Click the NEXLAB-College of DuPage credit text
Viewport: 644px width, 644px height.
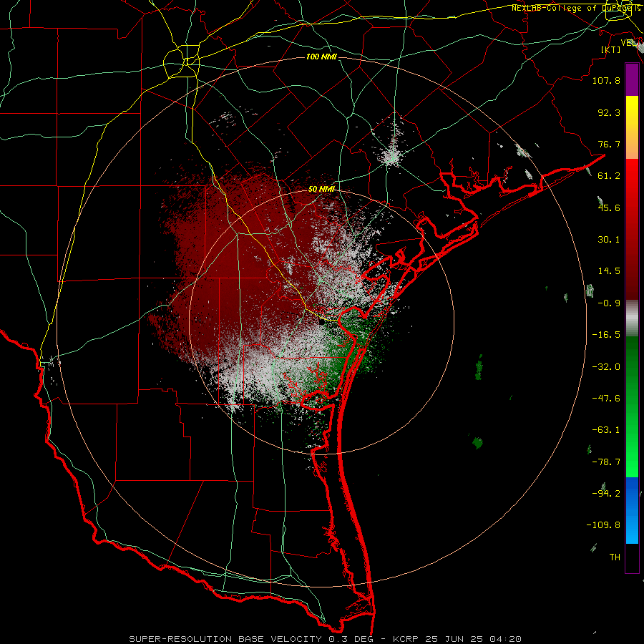(576, 8)
